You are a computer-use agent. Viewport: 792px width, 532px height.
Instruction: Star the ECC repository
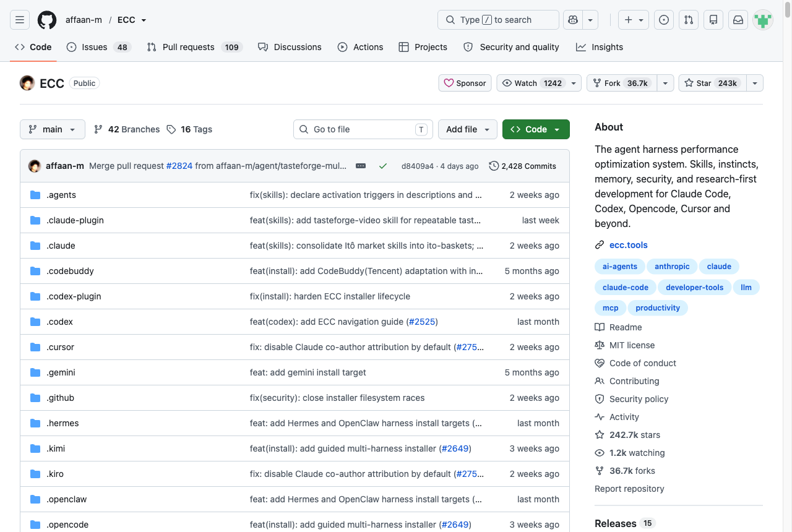point(712,83)
